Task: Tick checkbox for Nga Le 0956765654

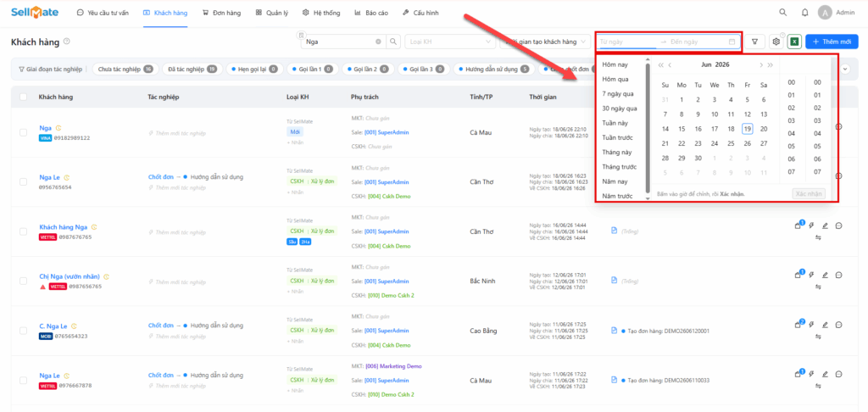Action: 23,181
